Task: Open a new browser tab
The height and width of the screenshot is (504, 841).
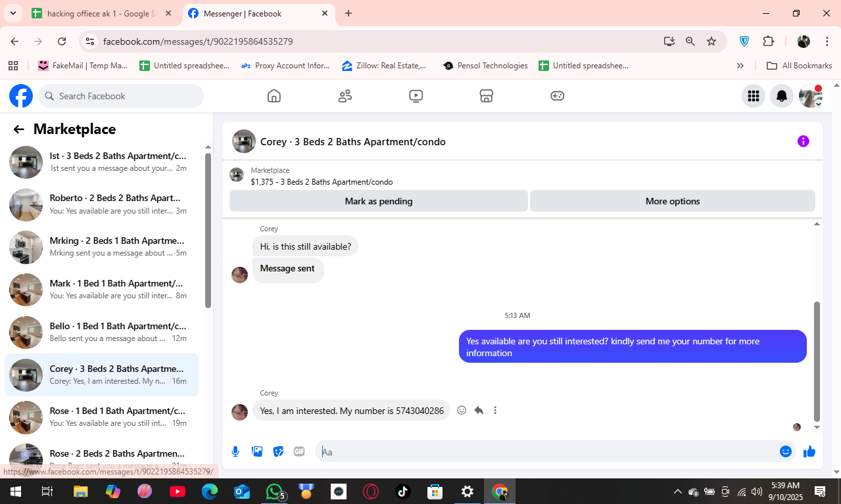Action: [348, 13]
